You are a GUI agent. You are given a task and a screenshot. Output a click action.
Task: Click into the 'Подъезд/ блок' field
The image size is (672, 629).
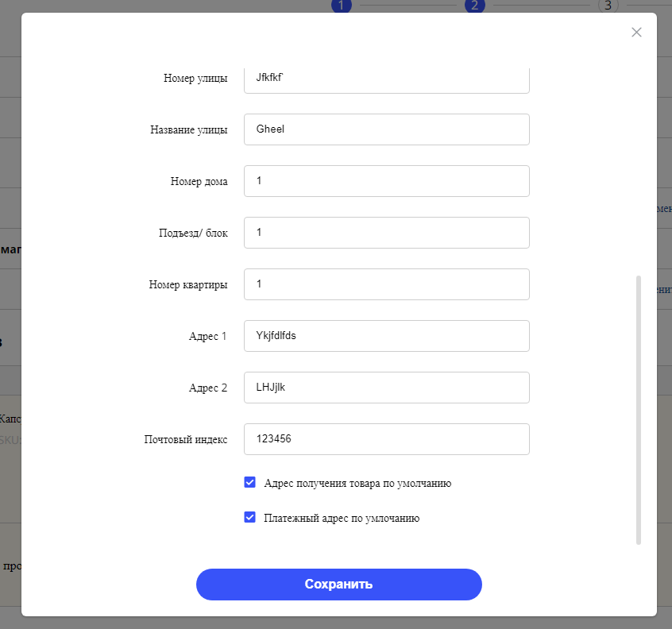pos(386,233)
